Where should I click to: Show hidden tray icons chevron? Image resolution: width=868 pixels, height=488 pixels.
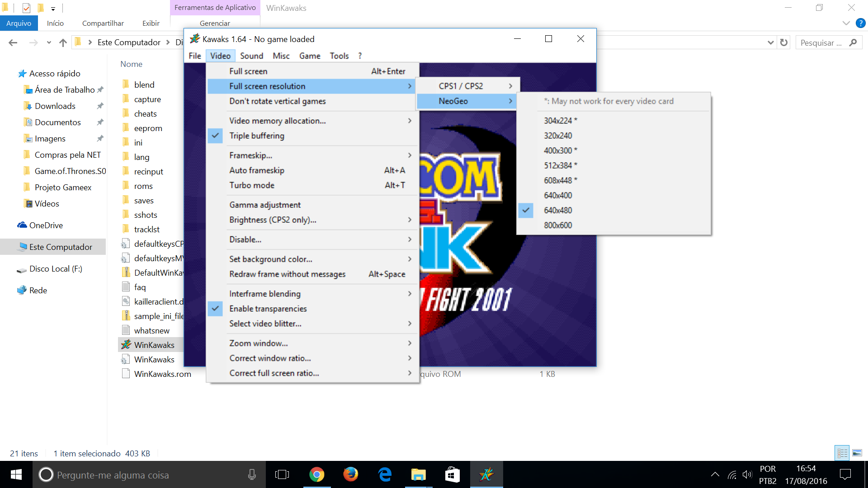[715, 474]
